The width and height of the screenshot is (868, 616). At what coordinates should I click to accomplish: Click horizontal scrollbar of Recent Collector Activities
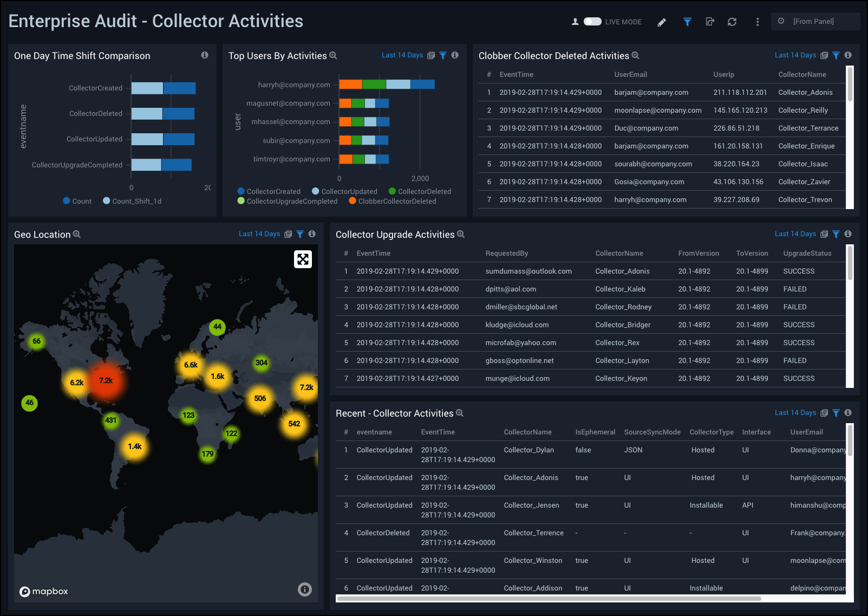click(548, 599)
